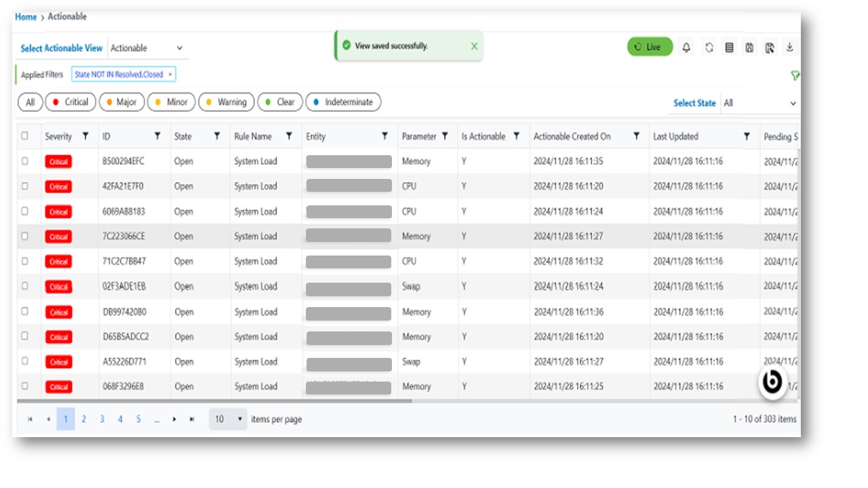Image resolution: width=868 pixels, height=488 pixels.
Task: Dismiss the View saved successfully notification
Action: pos(474,46)
